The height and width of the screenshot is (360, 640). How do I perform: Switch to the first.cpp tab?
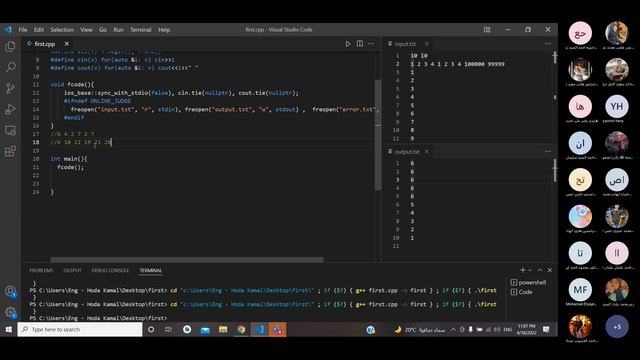[x=44, y=44]
